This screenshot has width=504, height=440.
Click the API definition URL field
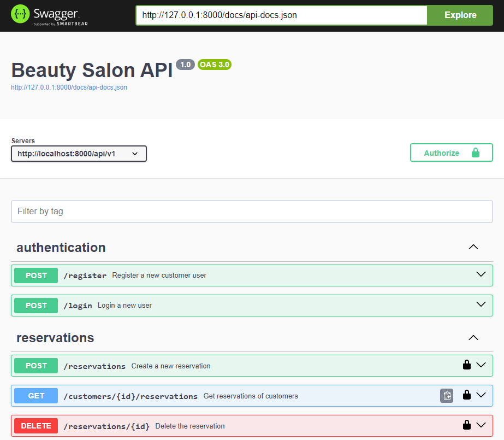coord(282,15)
